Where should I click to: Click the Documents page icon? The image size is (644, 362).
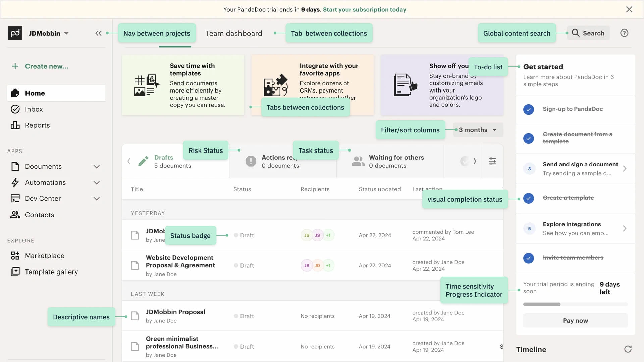pyautogui.click(x=15, y=166)
